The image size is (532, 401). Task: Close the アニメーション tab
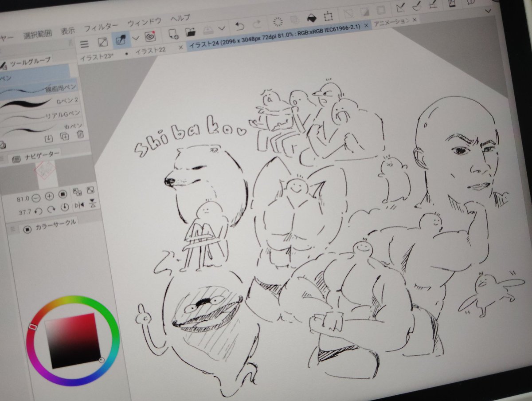click(415, 20)
